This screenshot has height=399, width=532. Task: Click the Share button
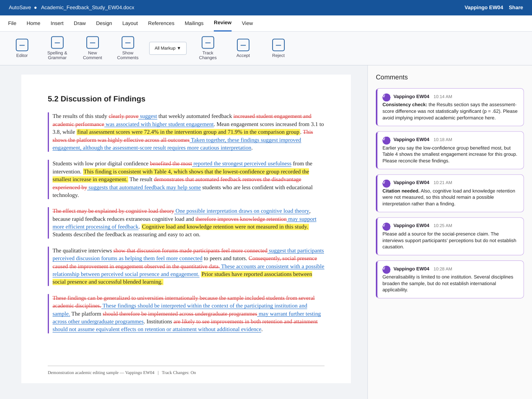(x=516, y=7)
